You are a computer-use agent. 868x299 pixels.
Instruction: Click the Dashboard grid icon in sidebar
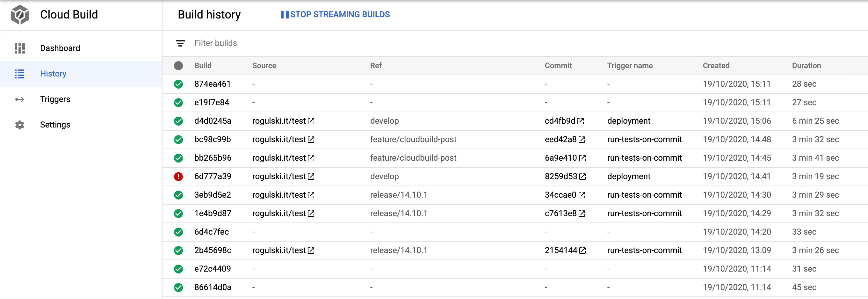(20, 48)
